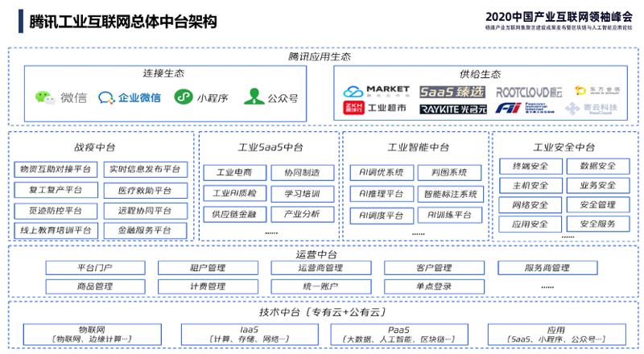This screenshot has height=354, width=644.
Task: Click the 战疫中台 section heading
Action: pyautogui.click(x=94, y=147)
